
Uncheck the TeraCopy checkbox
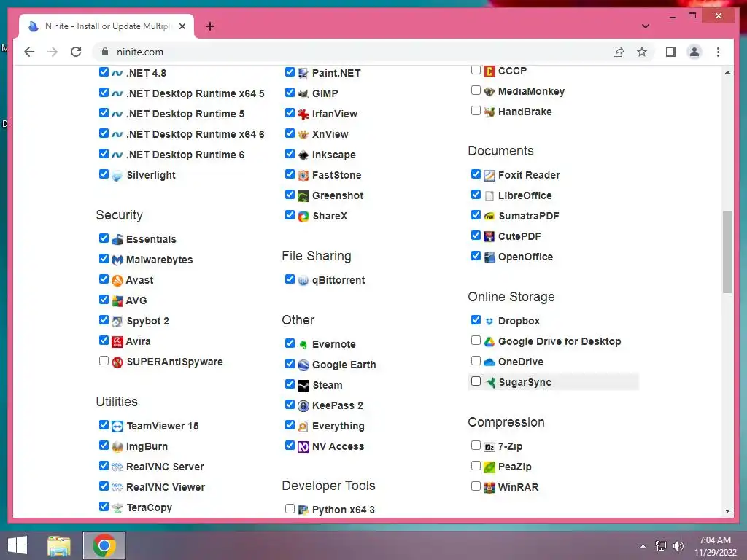104,506
